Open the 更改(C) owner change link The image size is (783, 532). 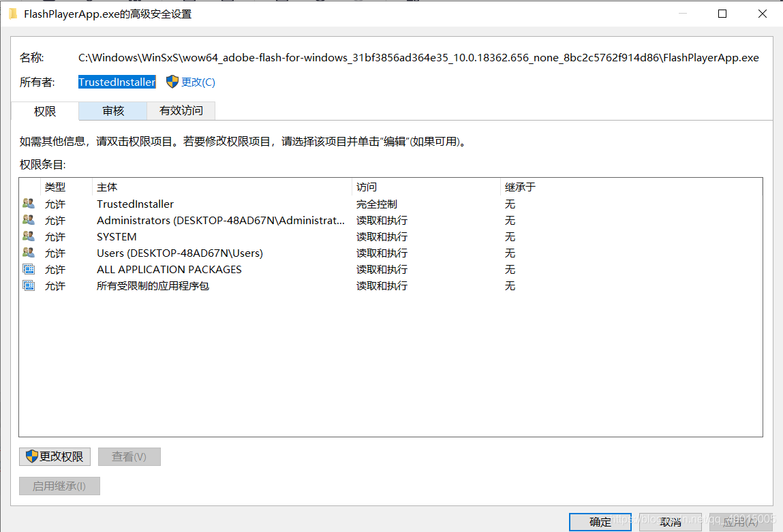(x=198, y=82)
